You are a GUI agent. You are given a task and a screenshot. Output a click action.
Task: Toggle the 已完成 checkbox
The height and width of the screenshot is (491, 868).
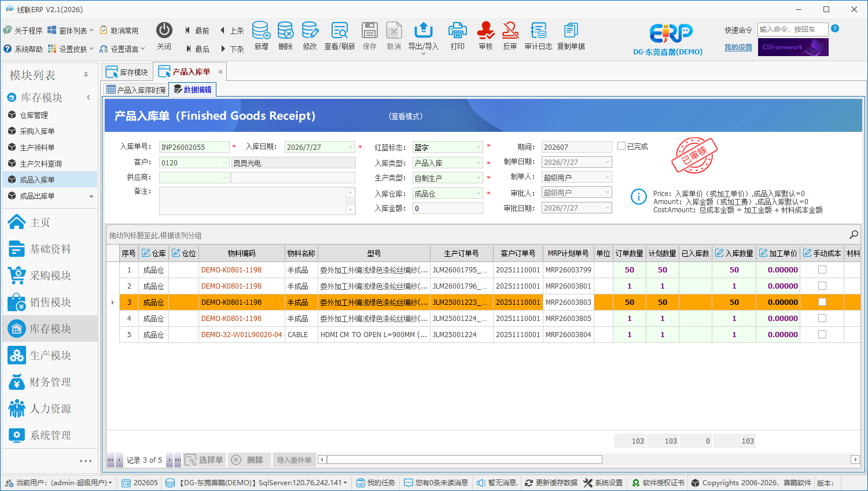pos(621,146)
